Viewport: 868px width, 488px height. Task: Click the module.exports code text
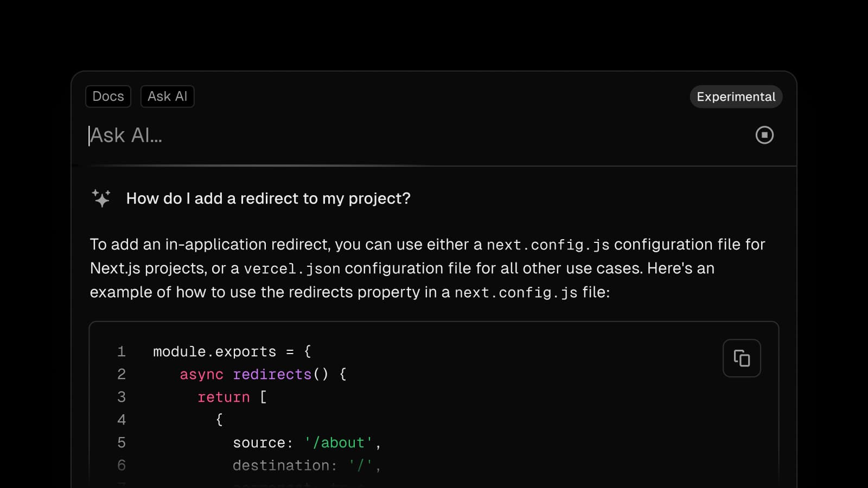tap(214, 352)
